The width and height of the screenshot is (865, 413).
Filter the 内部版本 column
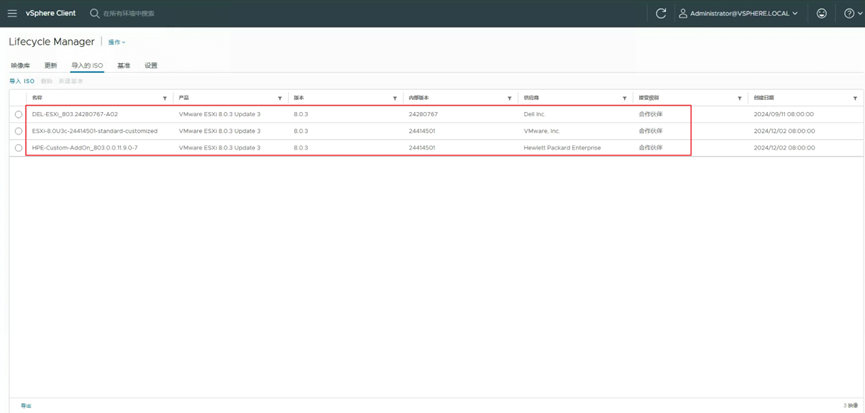click(509, 98)
